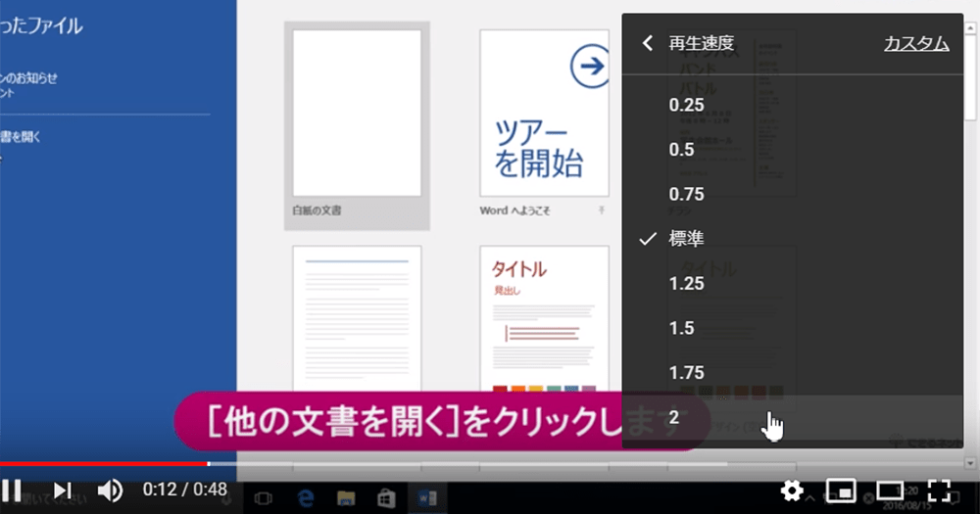The image size is (980, 514).
Task: Pause the video with the pause button
Action: (11, 491)
